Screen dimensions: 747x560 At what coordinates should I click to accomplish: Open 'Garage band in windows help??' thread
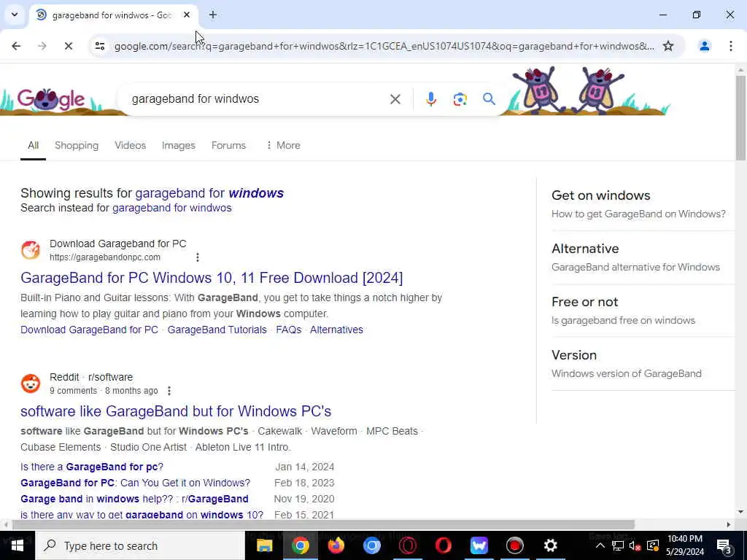coord(134,499)
